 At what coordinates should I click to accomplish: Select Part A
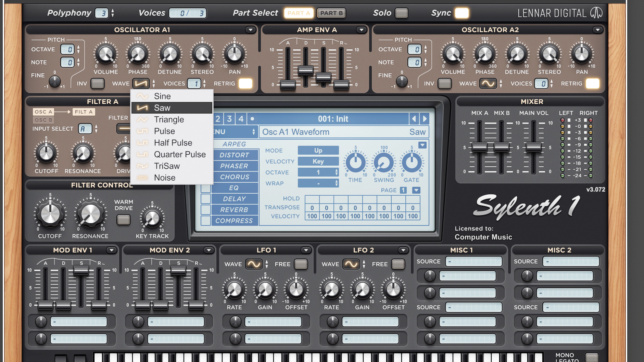coord(299,13)
